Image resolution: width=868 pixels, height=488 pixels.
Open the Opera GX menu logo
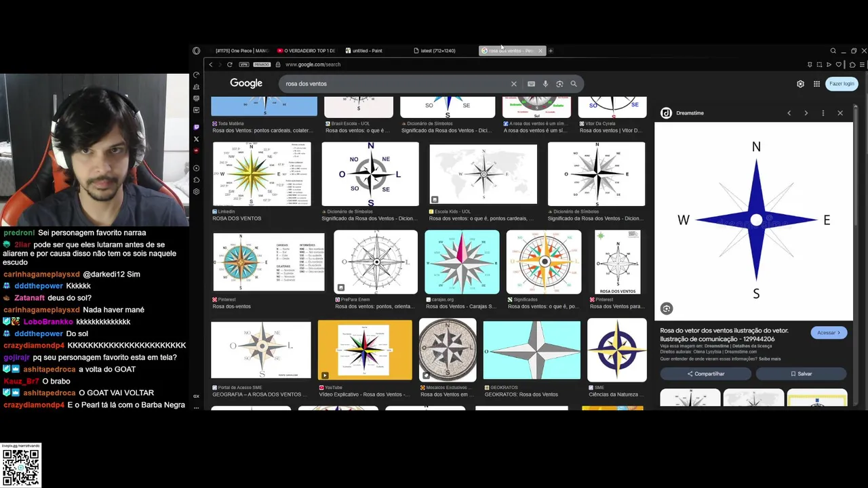point(196,51)
